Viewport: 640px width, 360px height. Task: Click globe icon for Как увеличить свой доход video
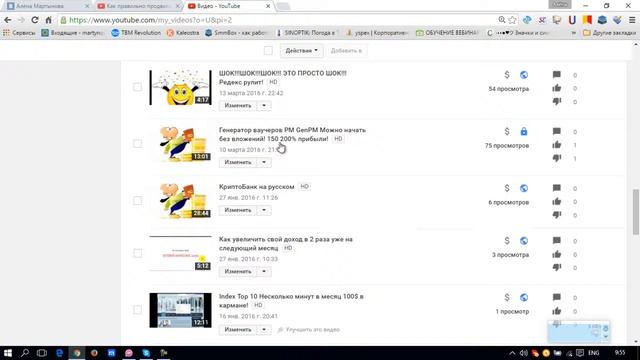tap(524, 241)
